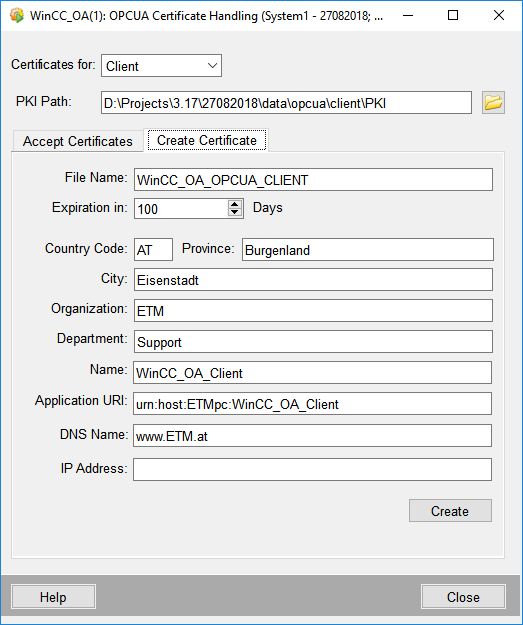523x625 pixels.
Task: Click the empty IP Address field
Action: 313,470
